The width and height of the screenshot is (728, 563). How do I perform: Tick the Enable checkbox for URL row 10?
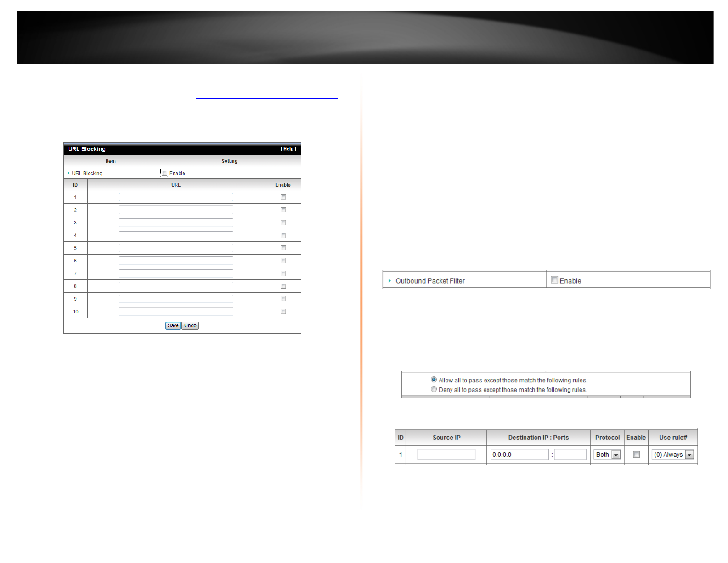coord(283,312)
